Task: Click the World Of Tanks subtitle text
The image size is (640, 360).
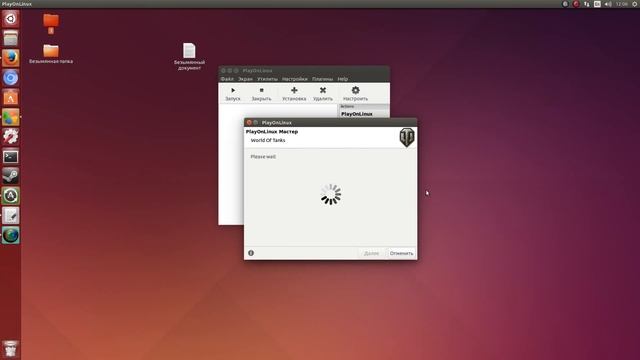Action: click(x=268, y=140)
